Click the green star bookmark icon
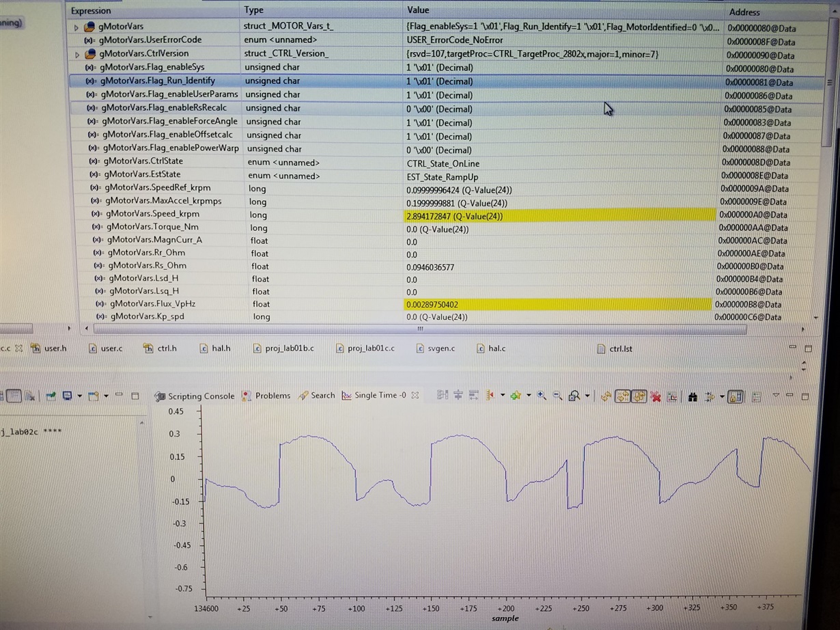 pos(516,395)
